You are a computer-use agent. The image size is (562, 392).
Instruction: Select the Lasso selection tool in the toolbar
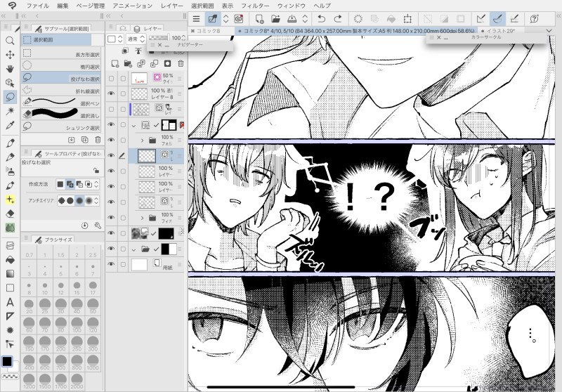click(x=10, y=97)
